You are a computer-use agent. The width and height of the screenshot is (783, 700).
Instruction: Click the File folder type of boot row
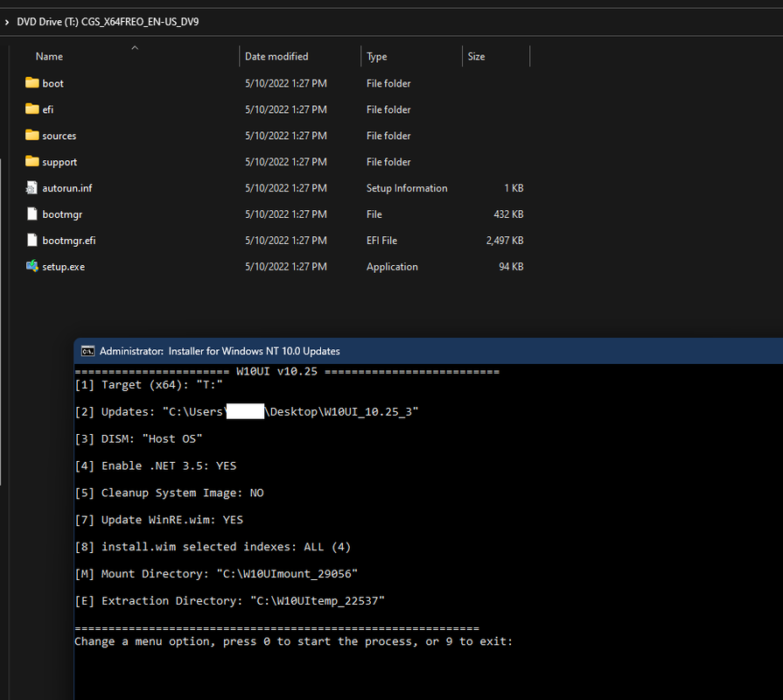tap(388, 83)
